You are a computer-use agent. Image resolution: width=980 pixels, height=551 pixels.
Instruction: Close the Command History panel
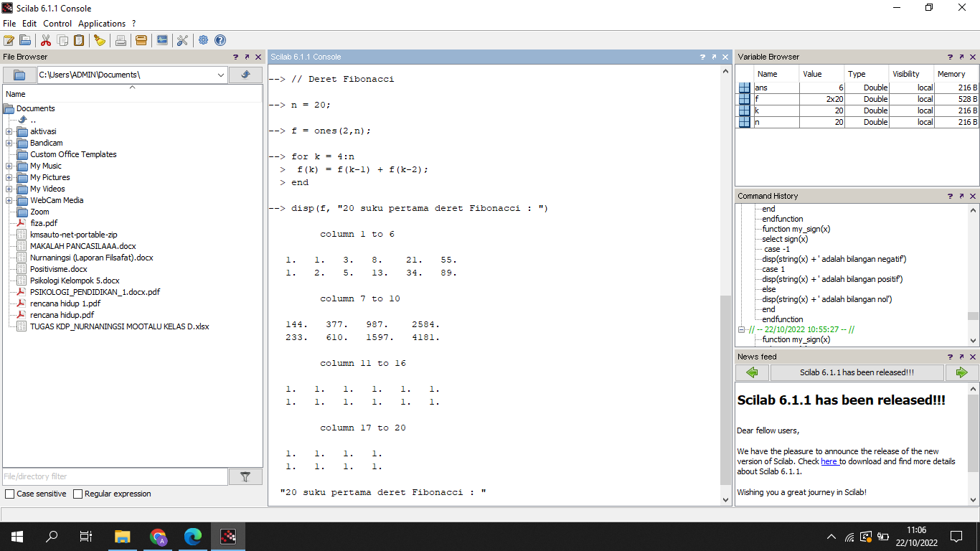pyautogui.click(x=973, y=196)
